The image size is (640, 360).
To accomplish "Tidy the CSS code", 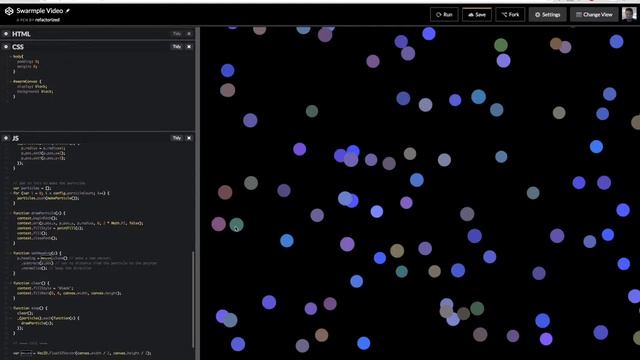I will coord(177,47).
